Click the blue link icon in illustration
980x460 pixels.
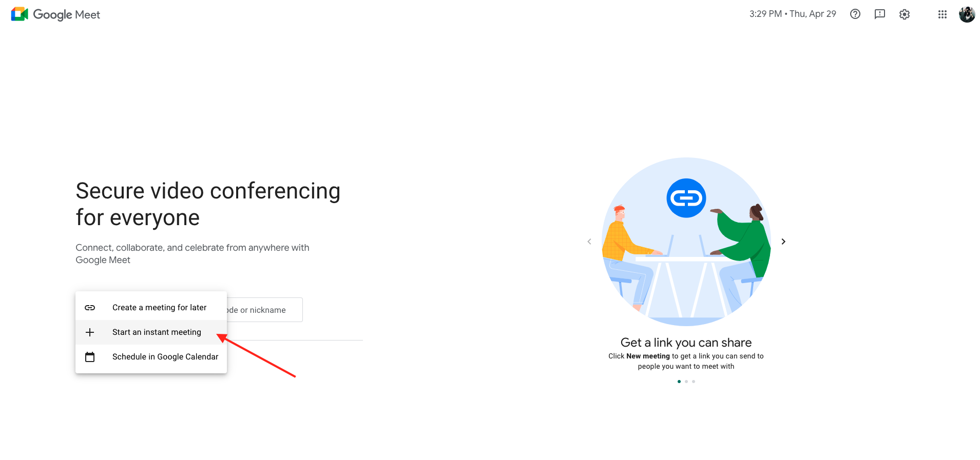pyautogui.click(x=686, y=198)
